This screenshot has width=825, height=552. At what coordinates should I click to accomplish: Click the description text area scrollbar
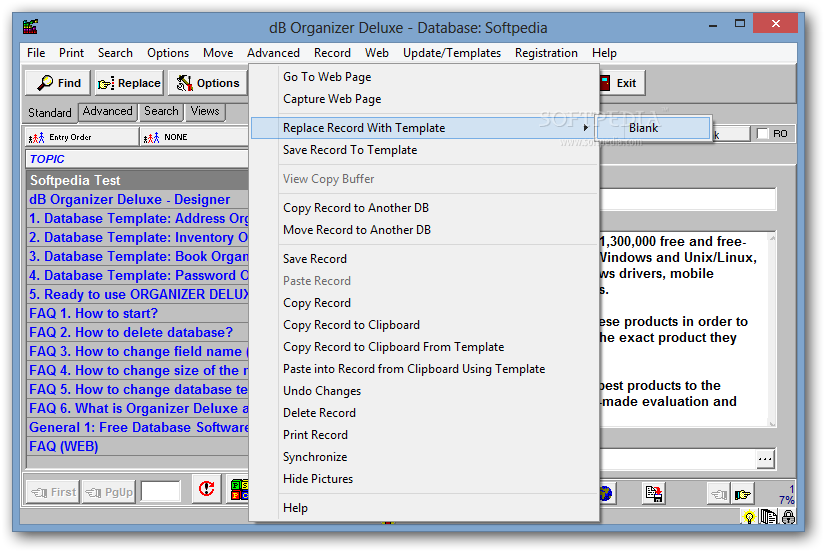(x=772, y=329)
